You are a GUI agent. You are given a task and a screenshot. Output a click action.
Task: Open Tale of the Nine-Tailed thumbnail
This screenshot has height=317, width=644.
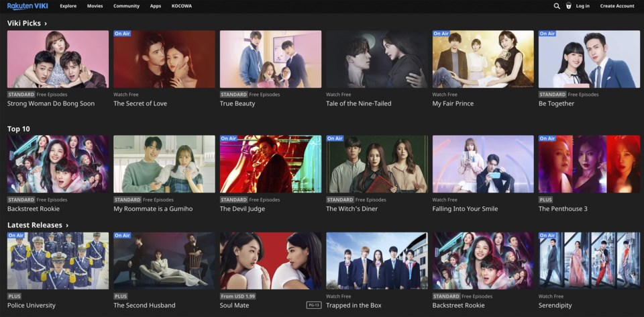pyautogui.click(x=376, y=59)
